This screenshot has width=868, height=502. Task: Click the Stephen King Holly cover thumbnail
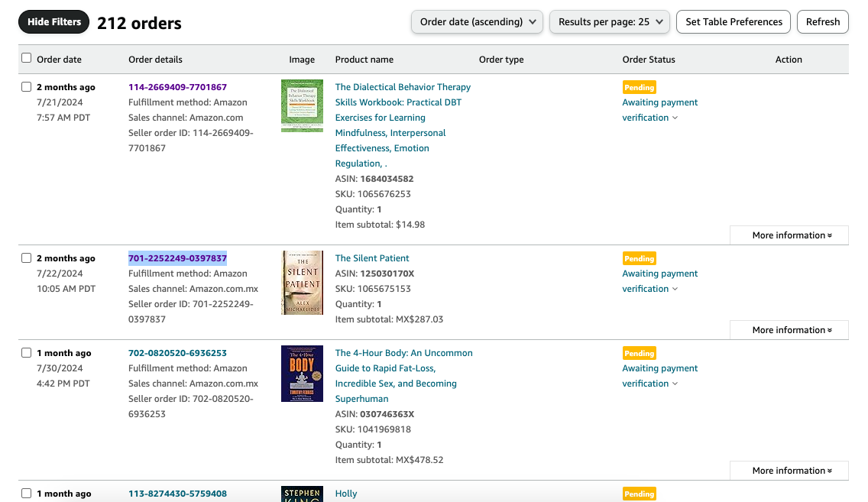(x=302, y=494)
